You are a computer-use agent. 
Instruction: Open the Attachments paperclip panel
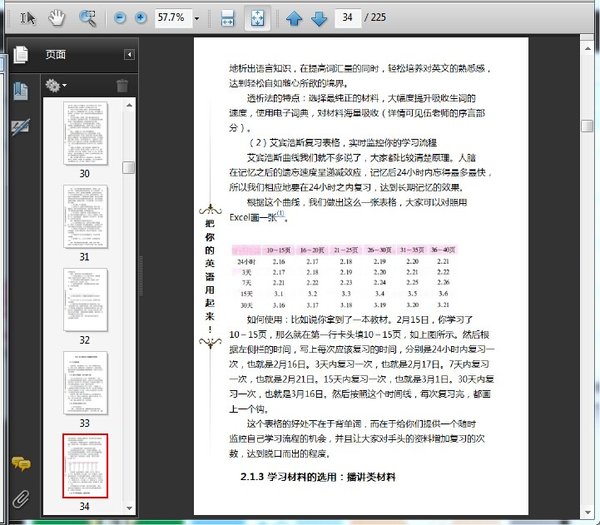[x=20, y=497]
